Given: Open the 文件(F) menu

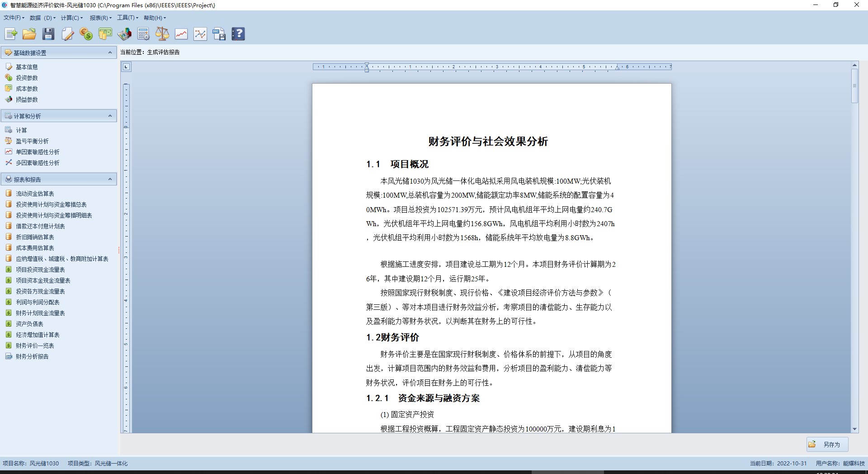Looking at the screenshot, I should [x=14, y=18].
